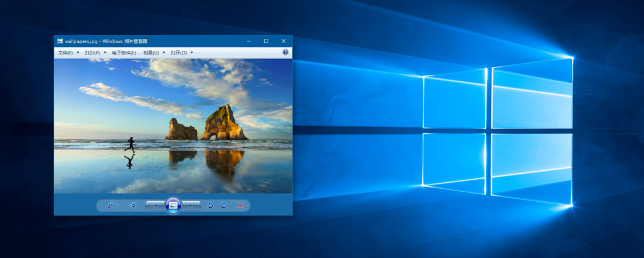Click the actual size view icon
Screen dimensions: 644x258
pyautogui.click(x=133, y=205)
